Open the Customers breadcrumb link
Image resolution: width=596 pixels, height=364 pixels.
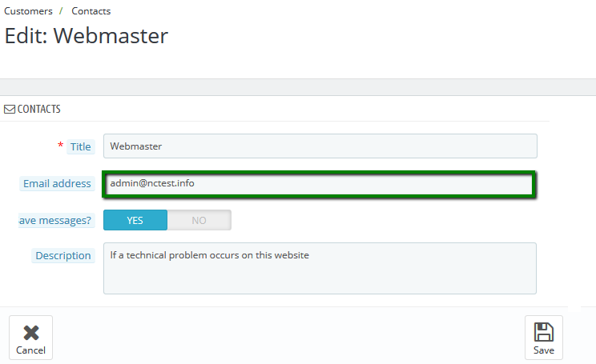tap(28, 11)
